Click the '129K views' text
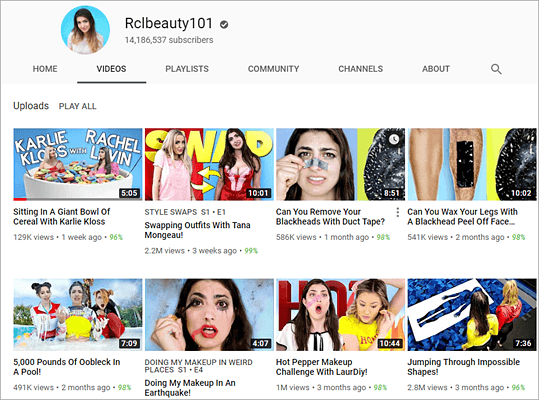Image resolution: width=539 pixels, height=400 pixels. tap(33, 237)
